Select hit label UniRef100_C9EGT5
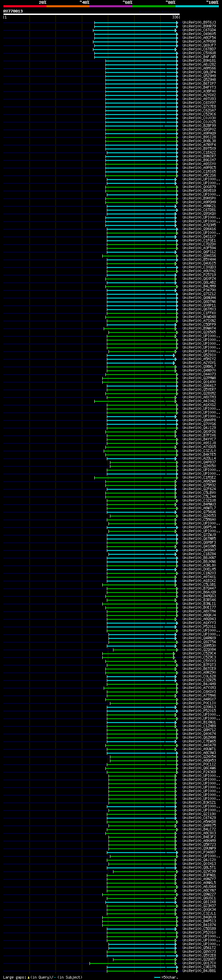The image size is (222, 980). (199, 967)
